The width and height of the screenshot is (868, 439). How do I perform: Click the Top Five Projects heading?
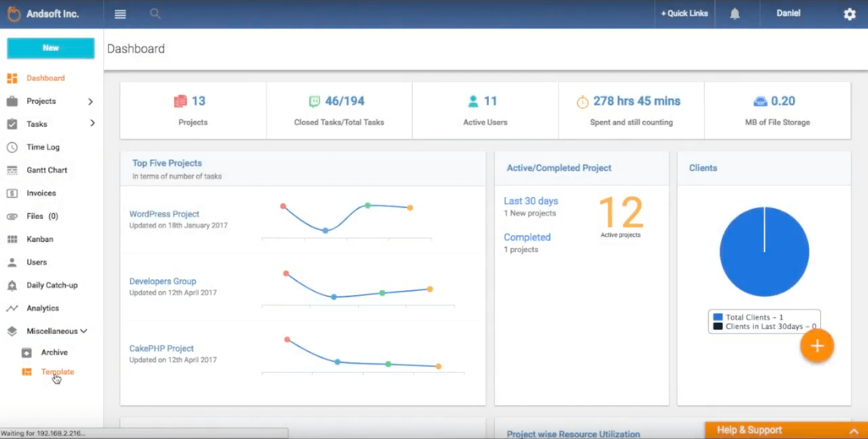point(167,163)
